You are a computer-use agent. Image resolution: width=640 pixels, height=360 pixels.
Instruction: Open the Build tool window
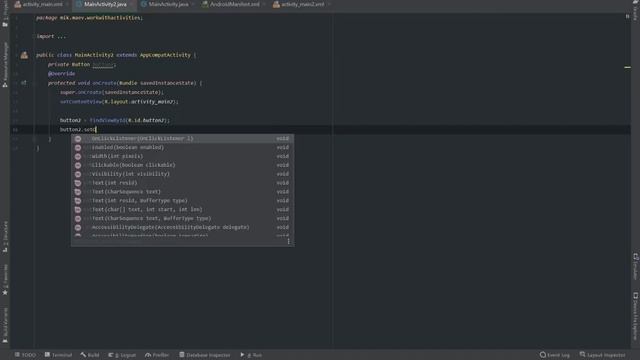click(90, 355)
